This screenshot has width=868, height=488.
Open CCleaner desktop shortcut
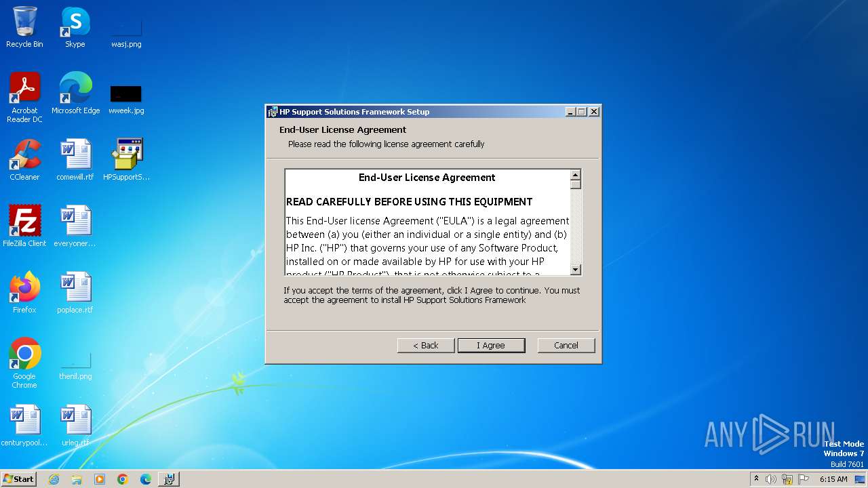[24, 159]
